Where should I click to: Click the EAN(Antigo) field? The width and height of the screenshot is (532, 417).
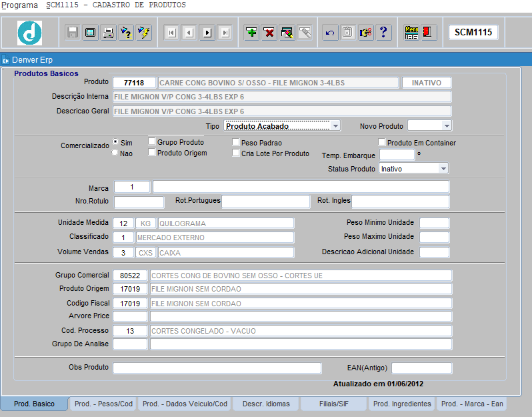click(422, 368)
